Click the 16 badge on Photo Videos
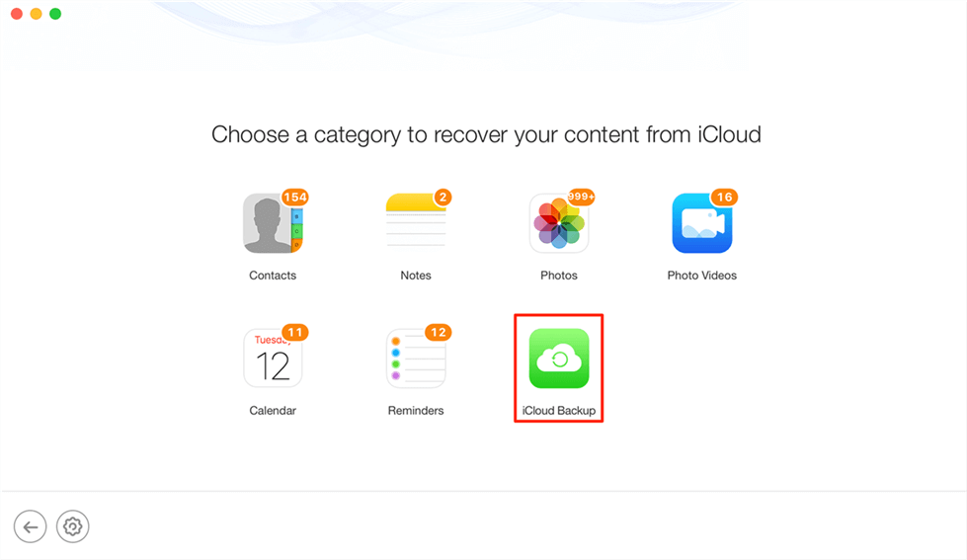967x560 pixels. tap(724, 198)
